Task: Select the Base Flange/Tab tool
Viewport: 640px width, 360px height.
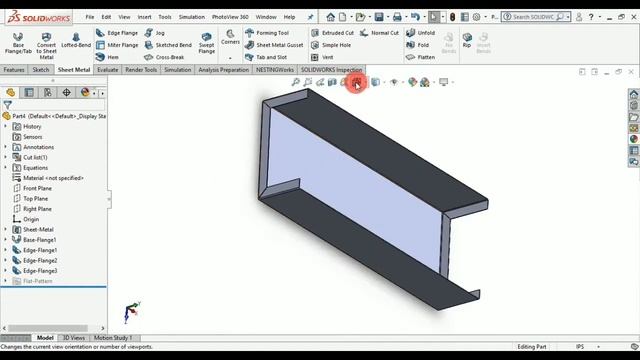Action: (18, 43)
